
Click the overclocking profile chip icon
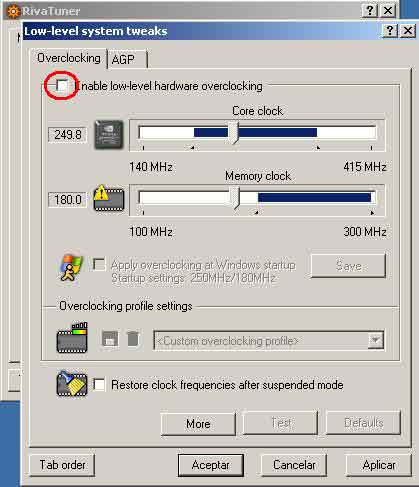click(72, 337)
